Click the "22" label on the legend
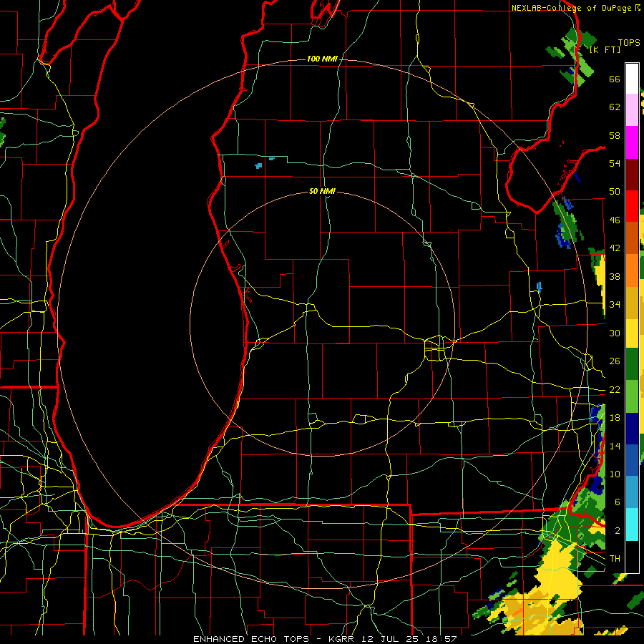Screen dimensions: 644x644 pos(615,389)
